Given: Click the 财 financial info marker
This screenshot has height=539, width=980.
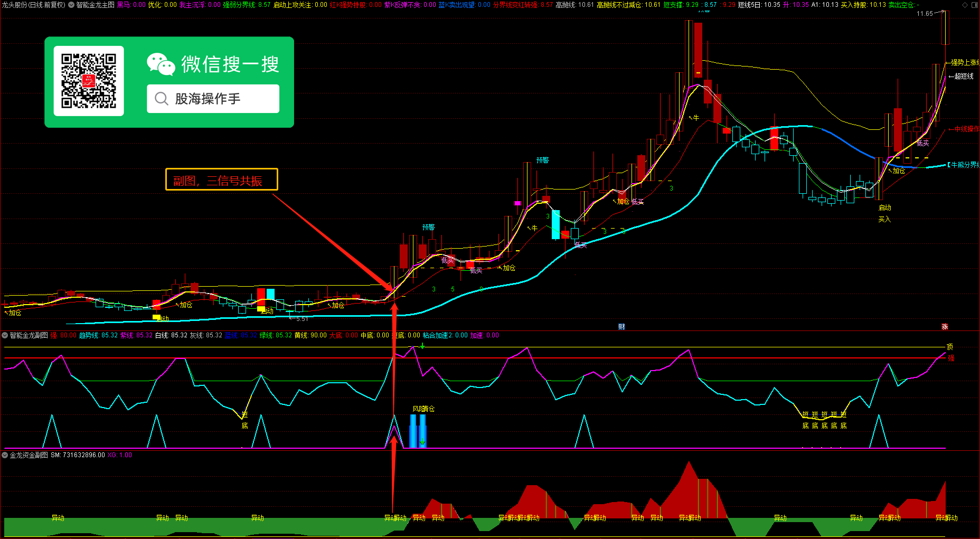Looking at the screenshot, I should [621, 327].
